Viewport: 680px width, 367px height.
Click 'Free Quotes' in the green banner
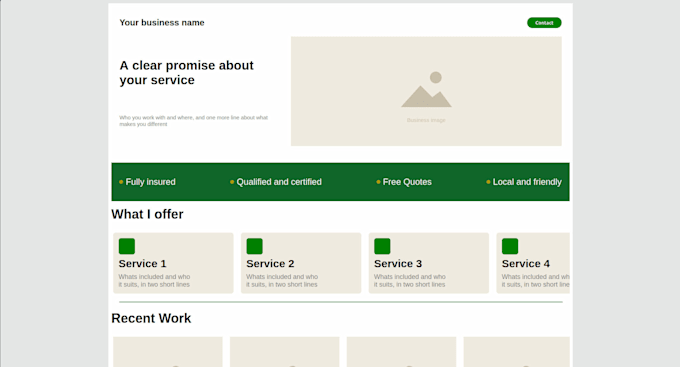(407, 182)
